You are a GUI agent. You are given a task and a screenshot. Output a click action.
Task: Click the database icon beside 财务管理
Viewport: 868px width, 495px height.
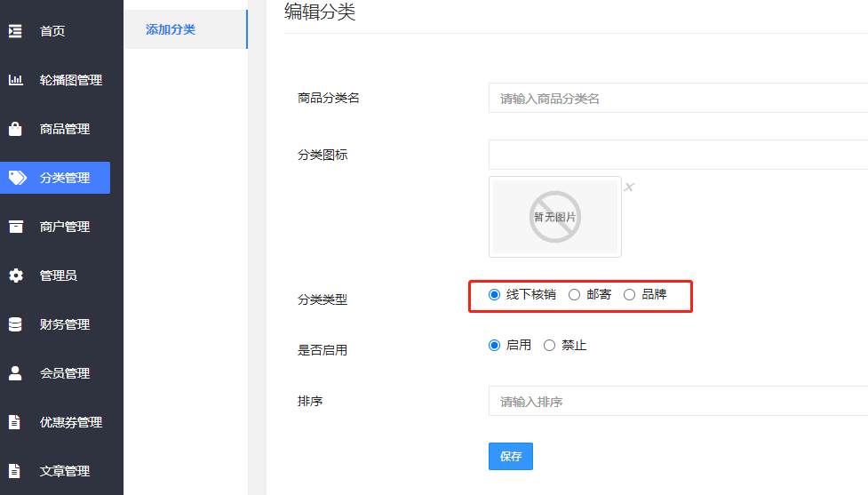point(15,324)
